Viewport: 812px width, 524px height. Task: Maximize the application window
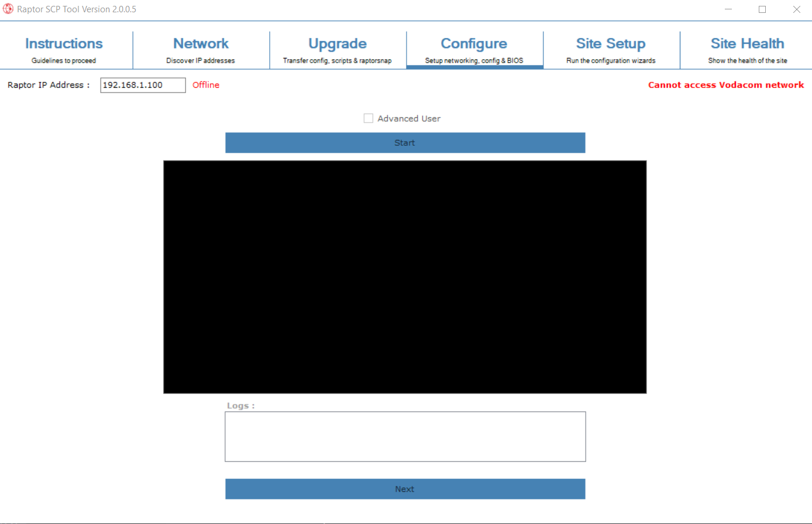click(x=762, y=9)
